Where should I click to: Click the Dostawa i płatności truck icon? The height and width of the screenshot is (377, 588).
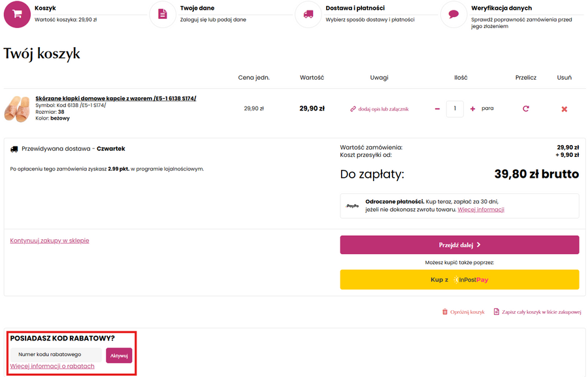point(308,14)
